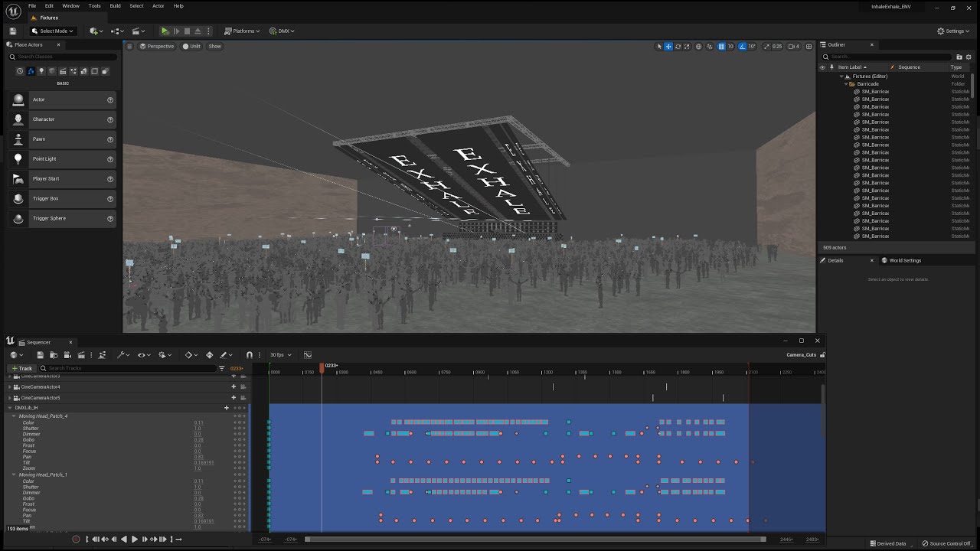The height and width of the screenshot is (551, 980).
Task: Toggle the Sequencer auto-key diamond button
Action: 209,355
